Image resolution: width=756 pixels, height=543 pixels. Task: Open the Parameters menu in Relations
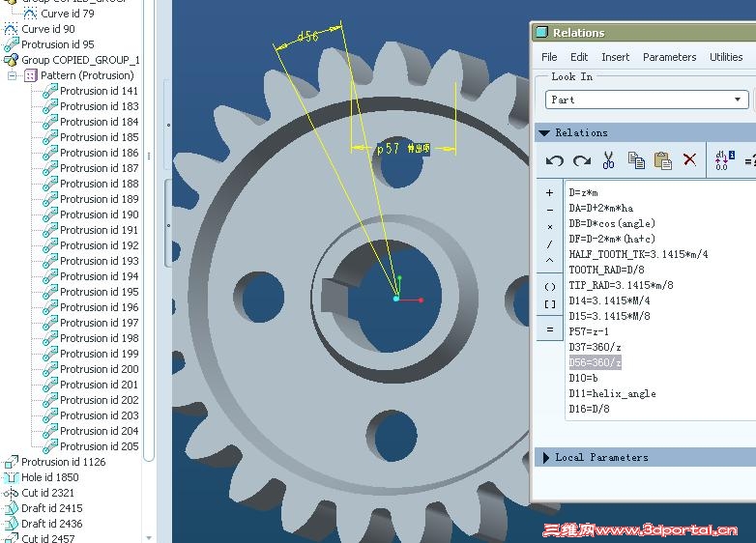pyautogui.click(x=669, y=57)
